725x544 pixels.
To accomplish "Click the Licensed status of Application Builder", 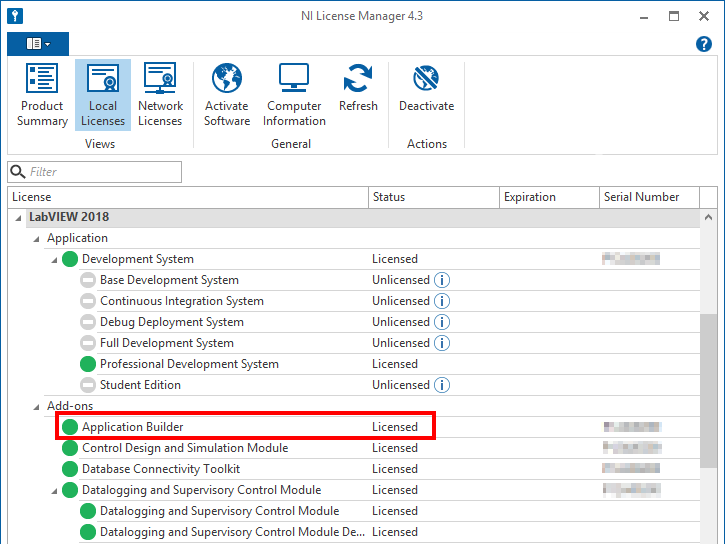I will tap(395, 427).
